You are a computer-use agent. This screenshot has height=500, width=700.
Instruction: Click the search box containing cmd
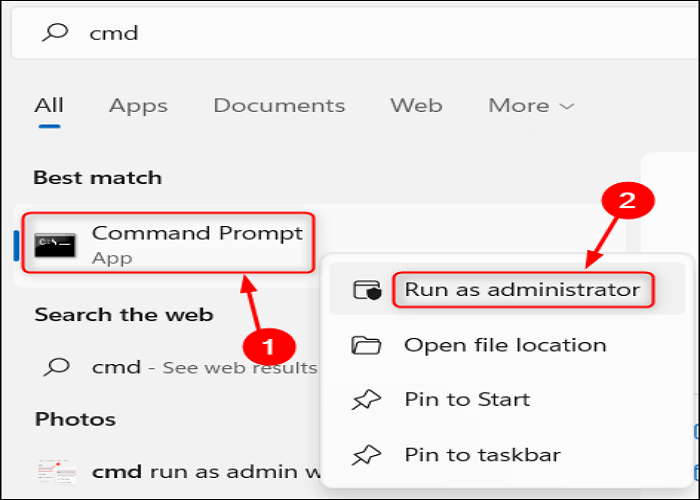tap(350, 33)
